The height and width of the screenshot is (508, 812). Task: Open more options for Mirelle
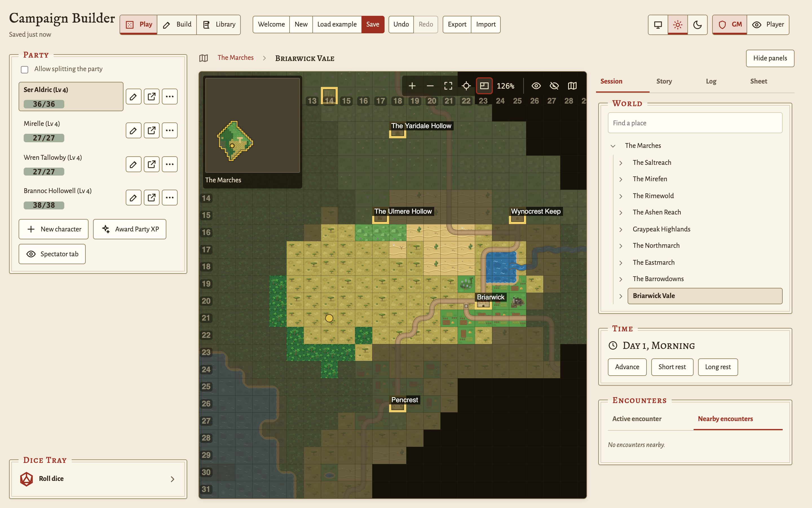(x=170, y=130)
